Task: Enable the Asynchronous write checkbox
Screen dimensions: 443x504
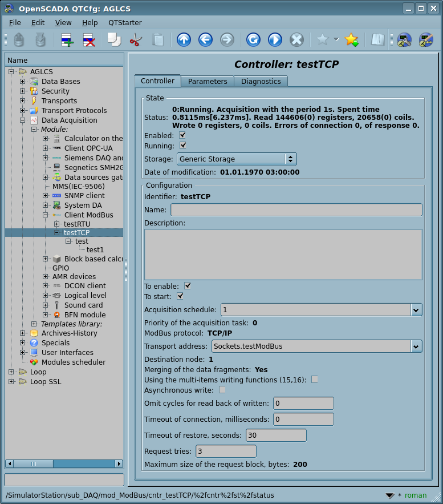Action: (222, 390)
